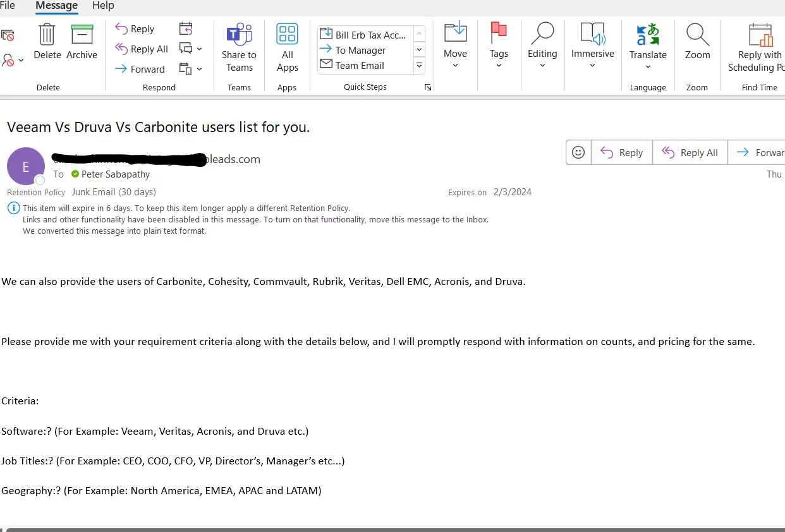This screenshot has width=785, height=532.
Task: Click the information icon beside expiry notice
Action: click(13, 208)
